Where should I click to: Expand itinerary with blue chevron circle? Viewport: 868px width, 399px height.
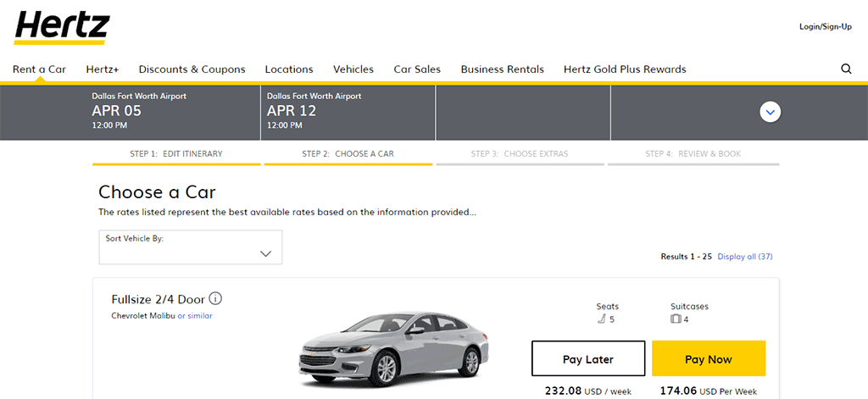[x=771, y=113]
